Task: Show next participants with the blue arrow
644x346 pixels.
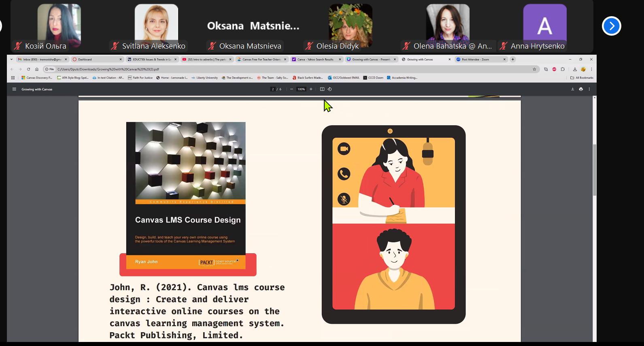Action: click(611, 26)
